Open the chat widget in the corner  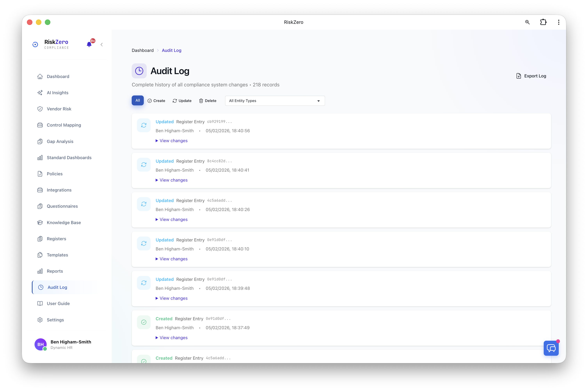pos(551,348)
